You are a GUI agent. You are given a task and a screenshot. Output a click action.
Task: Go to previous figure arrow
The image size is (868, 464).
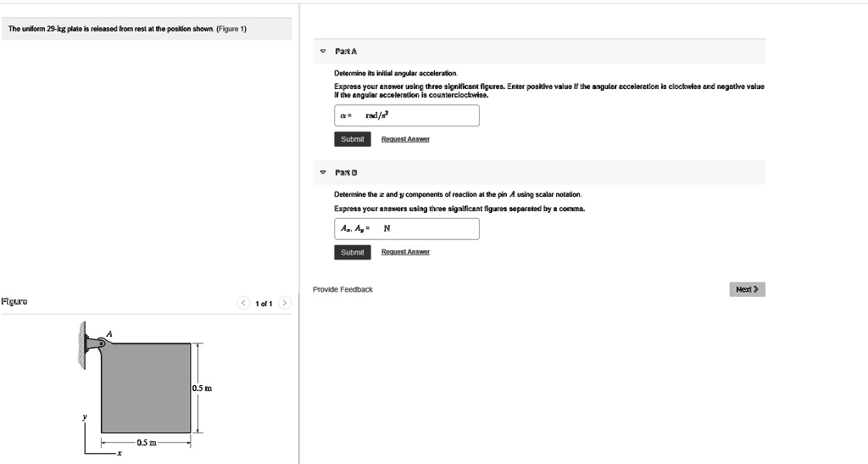(243, 303)
